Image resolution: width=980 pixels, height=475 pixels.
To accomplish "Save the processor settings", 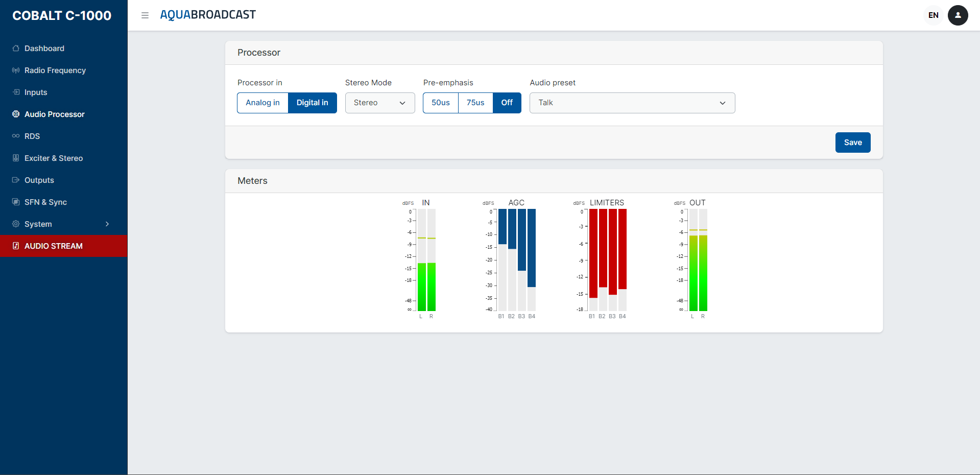I will (x=852, y=142).
